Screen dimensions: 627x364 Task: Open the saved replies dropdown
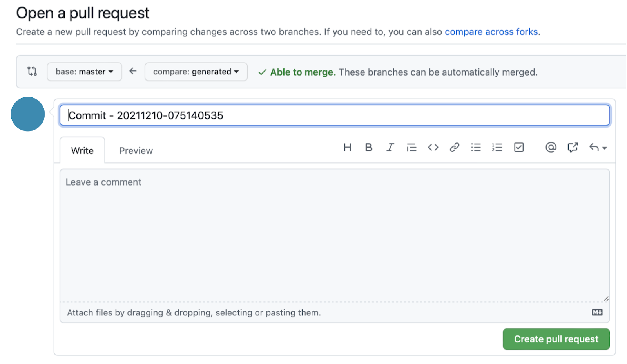[x=598, y=148]
